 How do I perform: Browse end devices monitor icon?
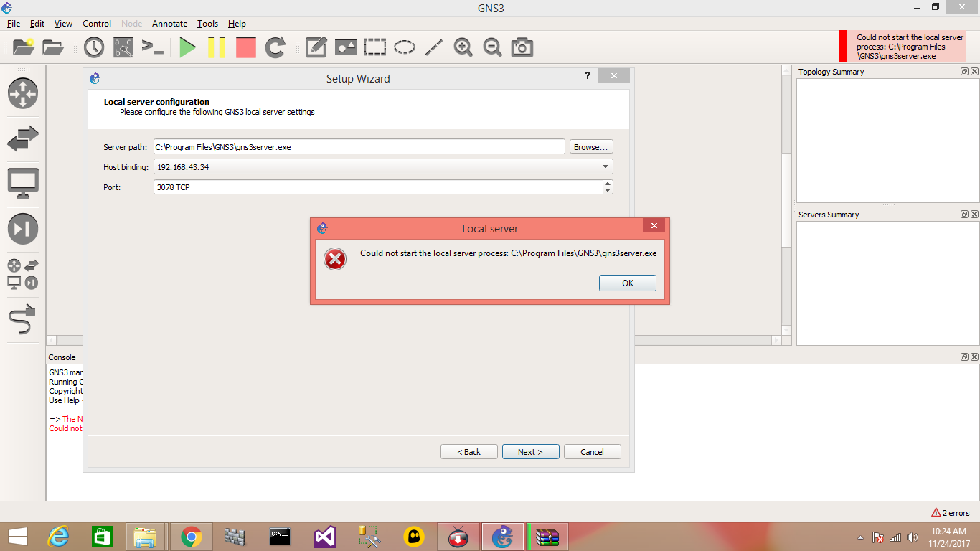tap(23, 184)
